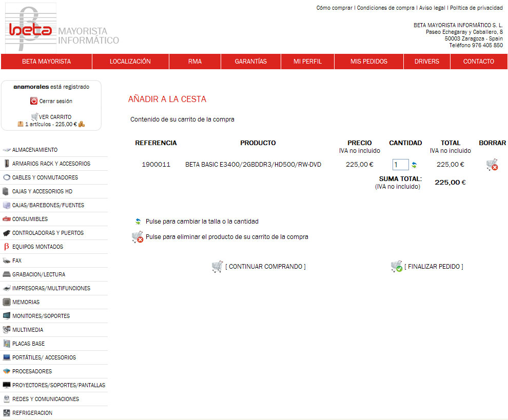Click the REDES Y COMUNICACIONES icon
The image size is (508, 420).
[x=7, y=399]
